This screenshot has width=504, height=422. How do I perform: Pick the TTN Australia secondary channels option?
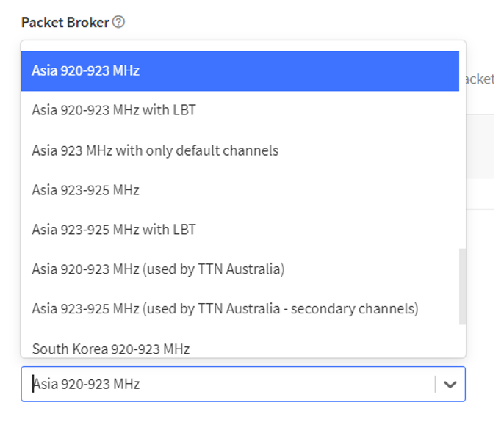(x=225, y=309)
